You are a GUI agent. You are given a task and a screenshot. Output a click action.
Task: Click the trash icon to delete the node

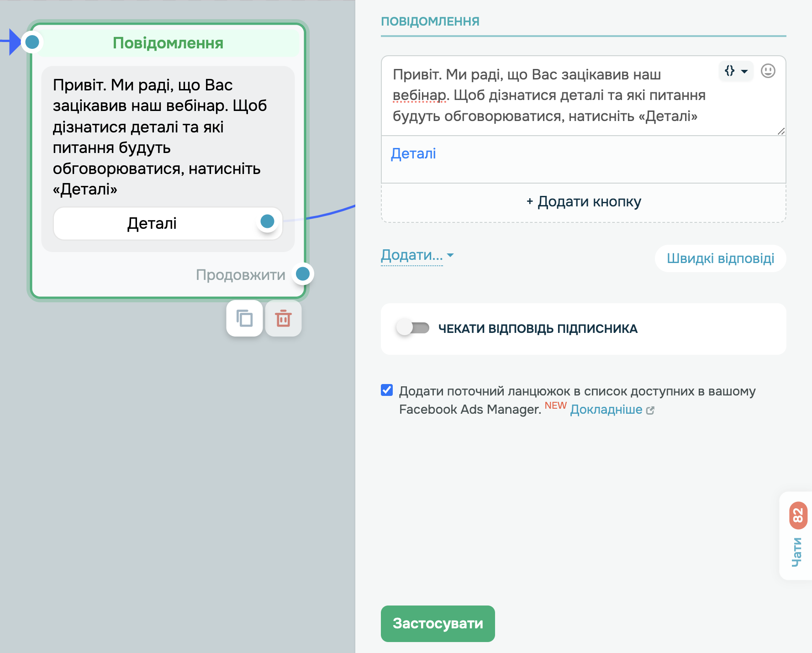pyautogui.click(x=284, y=319)
